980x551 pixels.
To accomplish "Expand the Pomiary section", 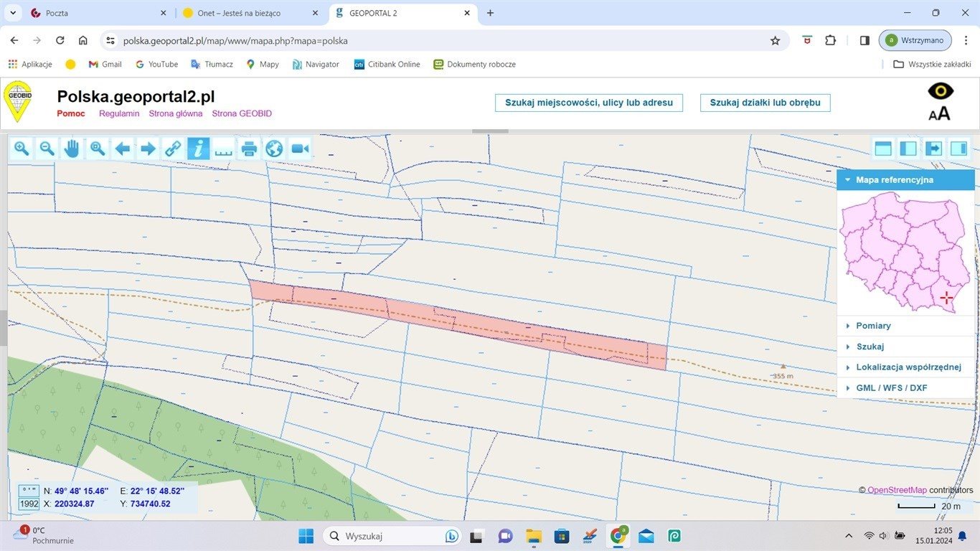I will click(873, 326).
